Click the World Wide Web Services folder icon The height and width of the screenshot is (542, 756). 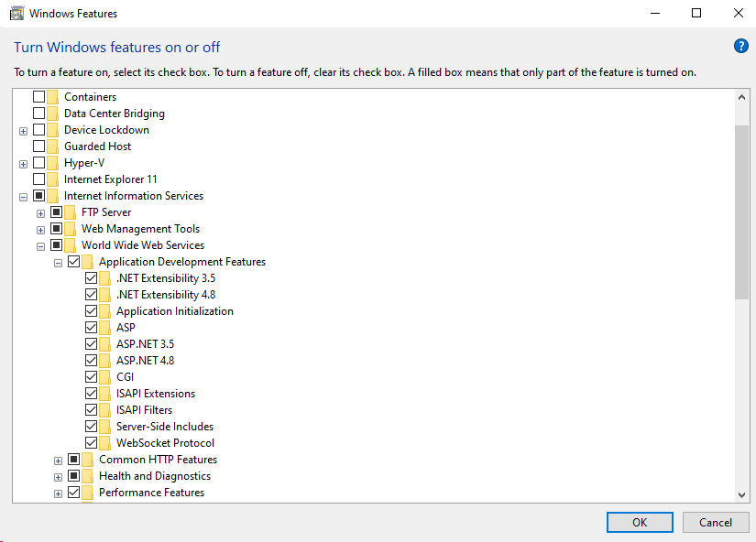click(x=70, y=245)
